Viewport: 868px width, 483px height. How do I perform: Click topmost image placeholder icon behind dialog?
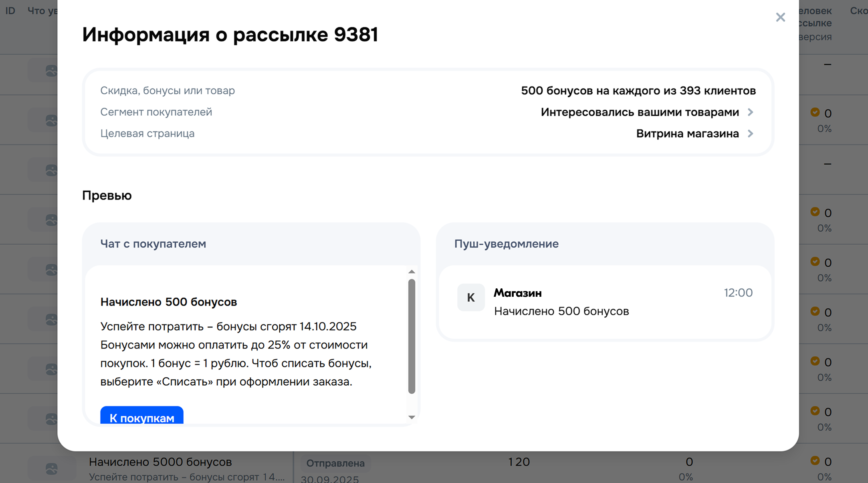click(51, 71)
